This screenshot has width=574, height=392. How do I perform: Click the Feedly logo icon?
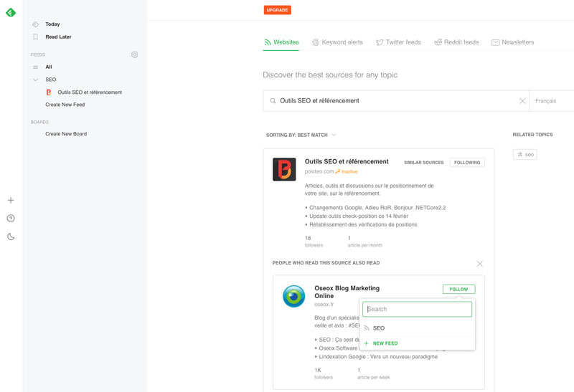pyautogui.click(x=11, y=12)
